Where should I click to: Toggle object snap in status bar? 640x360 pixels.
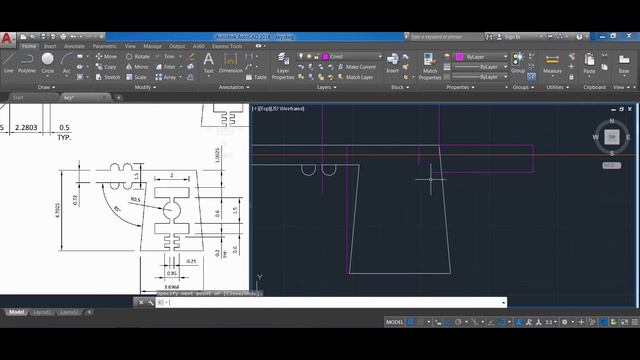(501, 322)
